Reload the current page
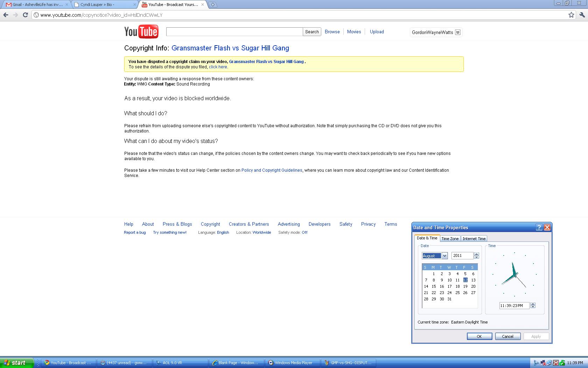This screenshot has height=368, width=588. click(x=25, y=15)
